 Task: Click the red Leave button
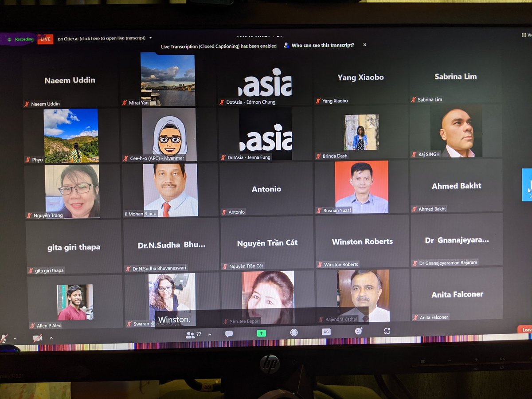coord(525,329)
